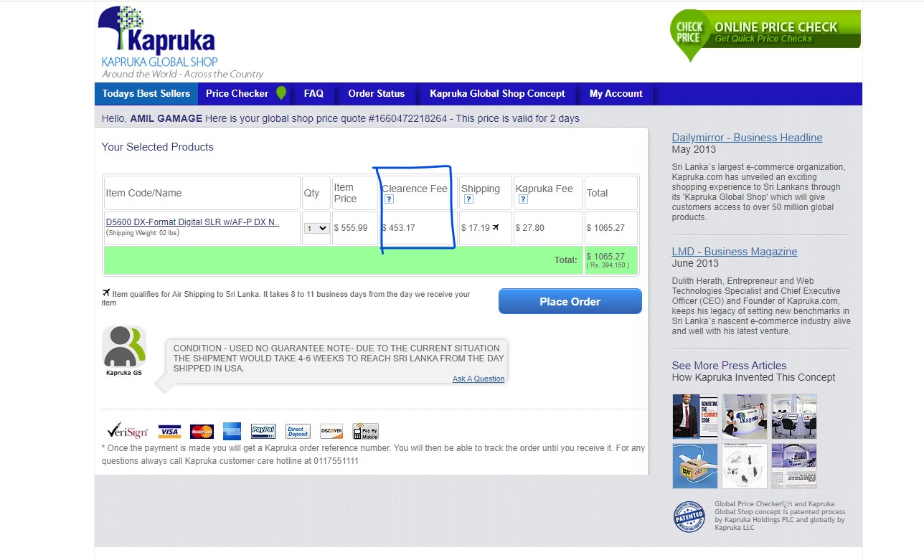Click the customer care hotline 0117551111 text

point(335,461)
